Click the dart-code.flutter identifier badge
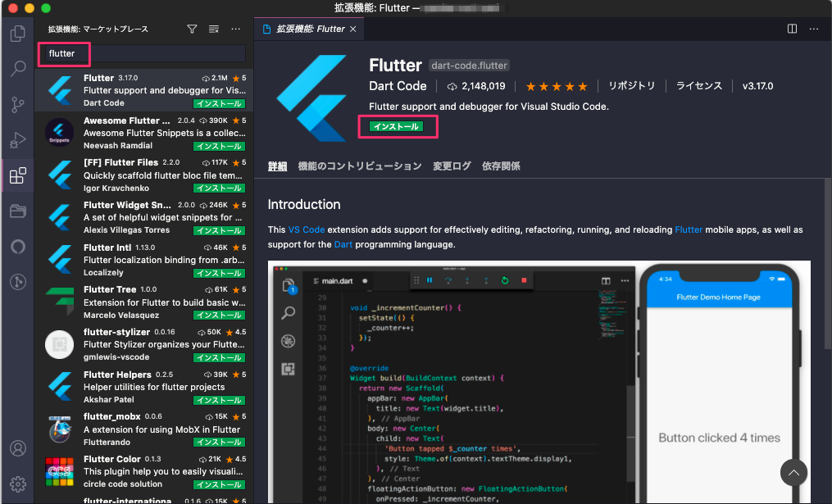Viewport: 832px width, 504px height. [469, 66]
